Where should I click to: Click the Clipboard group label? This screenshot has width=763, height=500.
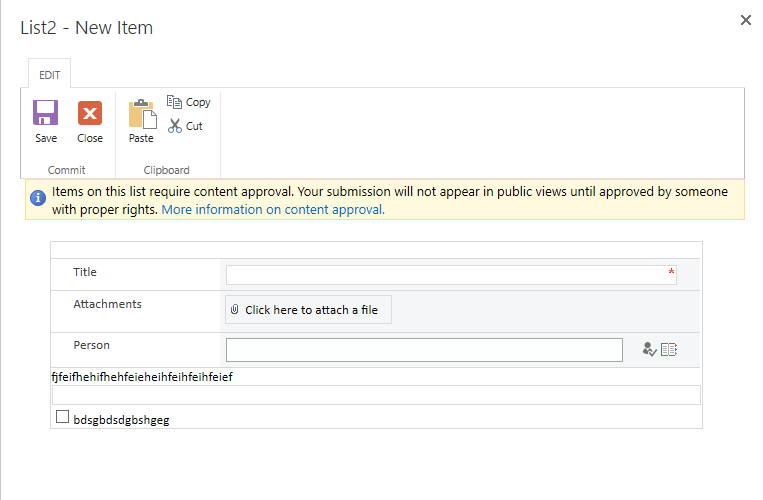[166, 170]
